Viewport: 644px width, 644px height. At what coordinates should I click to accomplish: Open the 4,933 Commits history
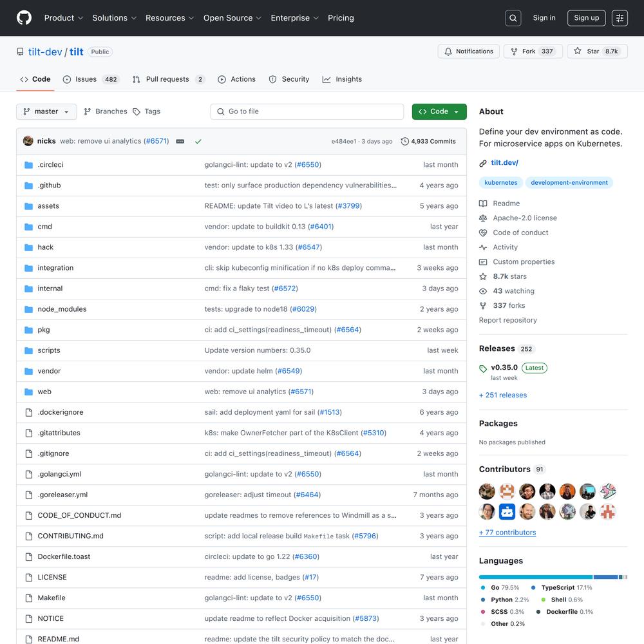[428, 141]
